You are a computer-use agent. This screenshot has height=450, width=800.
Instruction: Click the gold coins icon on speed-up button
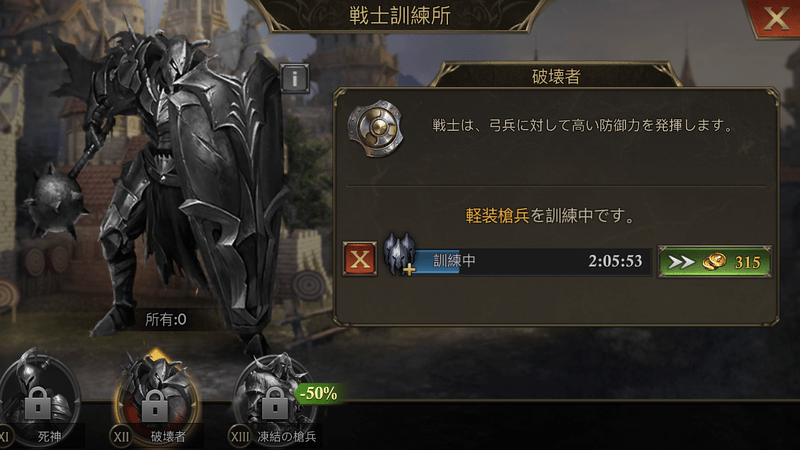pyautogui.click(x=714, y=262)
